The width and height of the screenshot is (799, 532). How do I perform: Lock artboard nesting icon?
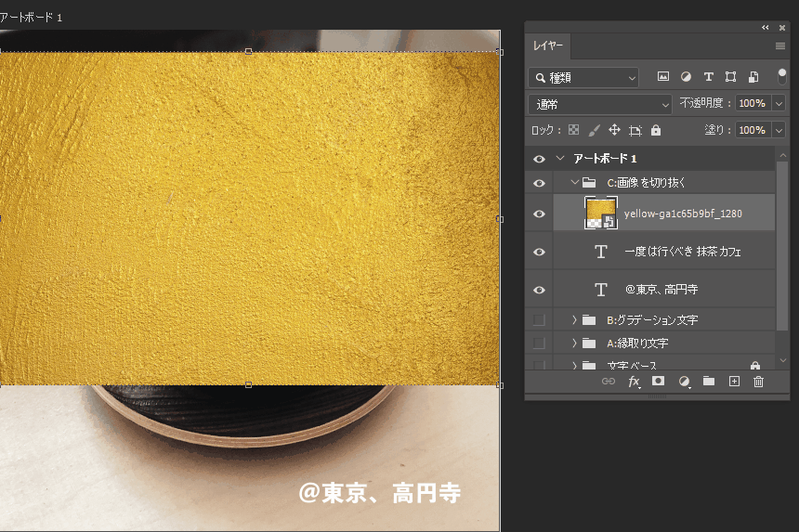click(635, 130)
